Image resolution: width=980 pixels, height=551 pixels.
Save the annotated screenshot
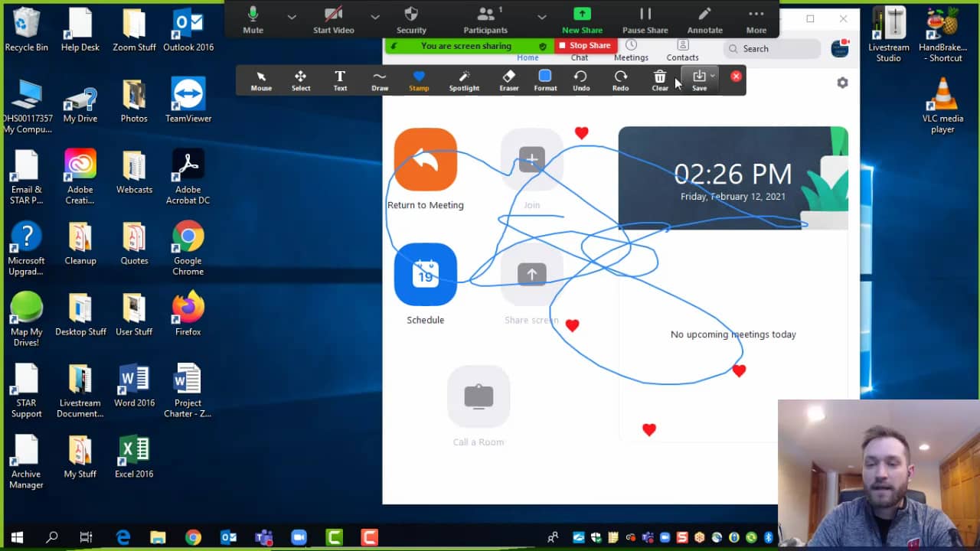click(698, 80)
